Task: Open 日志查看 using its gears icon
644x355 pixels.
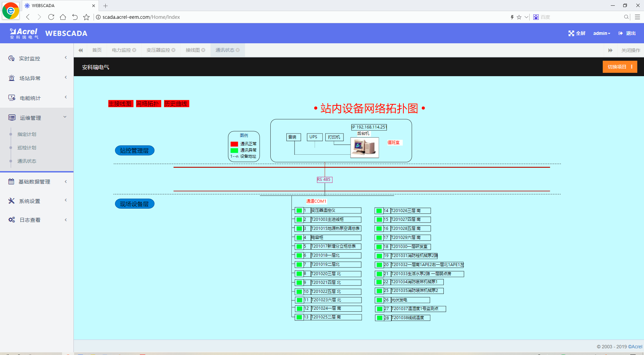Action: coord(11,220)
